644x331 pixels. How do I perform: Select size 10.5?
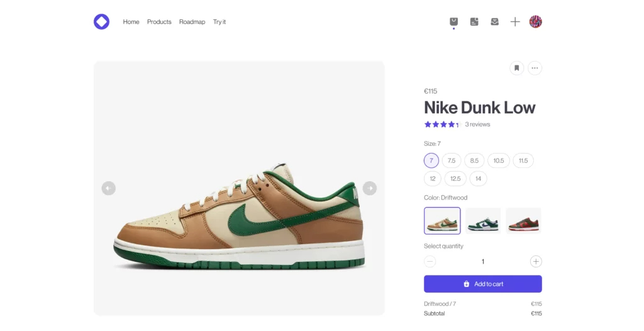pyautogui.click(x=499, y=160)
